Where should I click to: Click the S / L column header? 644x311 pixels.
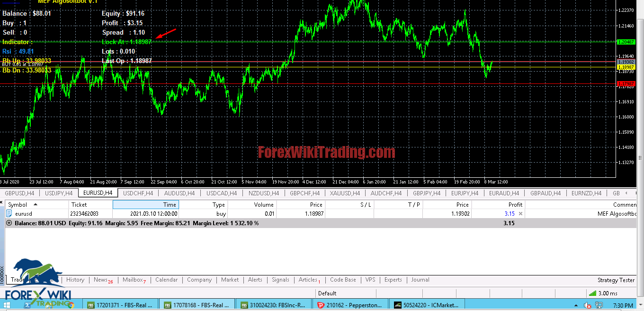[x=349, y=205]
